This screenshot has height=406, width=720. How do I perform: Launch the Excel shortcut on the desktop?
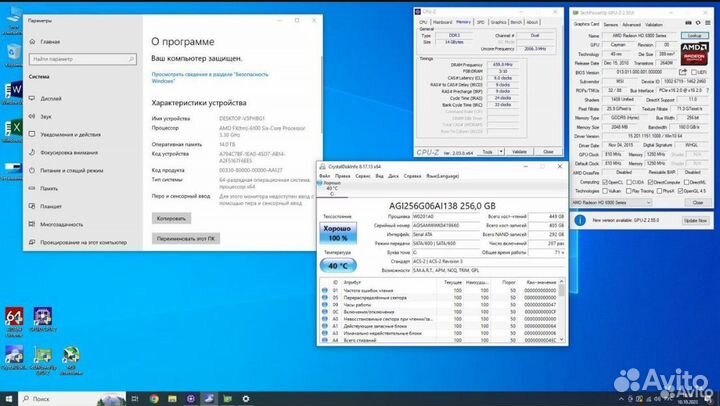pyautogui.click(x=13, y=128)
